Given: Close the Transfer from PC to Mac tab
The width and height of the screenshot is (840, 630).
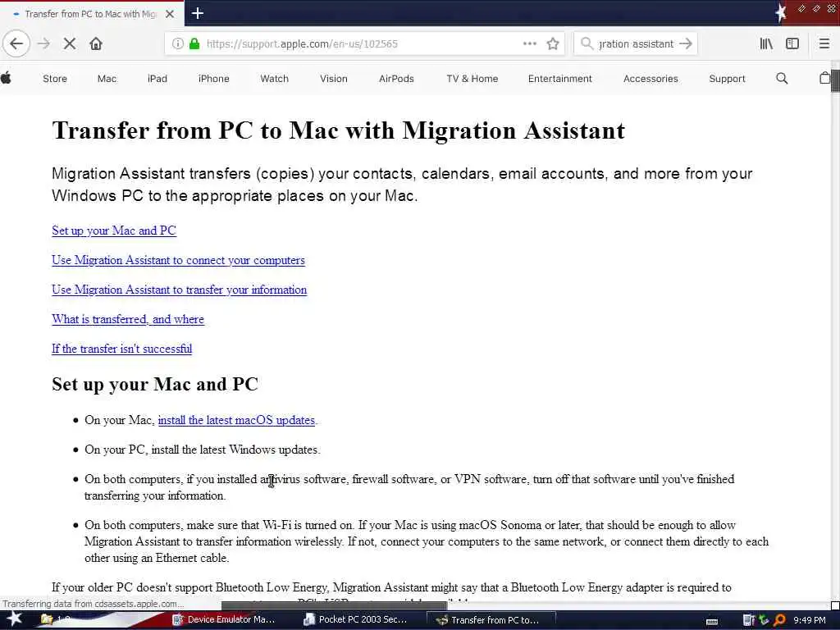Looking at the screenshot, I should (170, 14).
